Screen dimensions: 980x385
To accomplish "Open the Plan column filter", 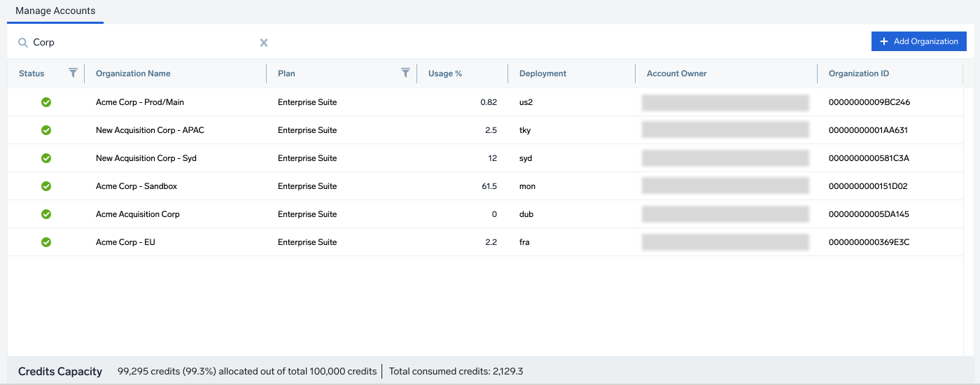I will tap(405, 73).
